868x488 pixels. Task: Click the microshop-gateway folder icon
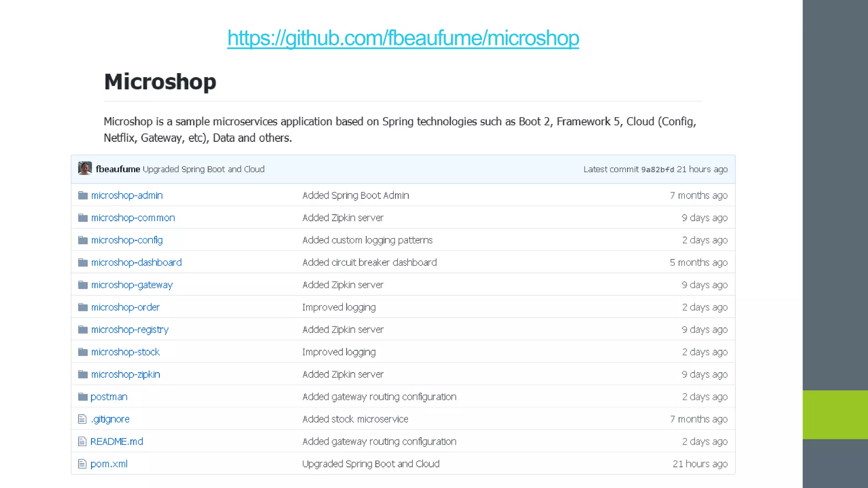pyautogui.click(x=83, y=285)
